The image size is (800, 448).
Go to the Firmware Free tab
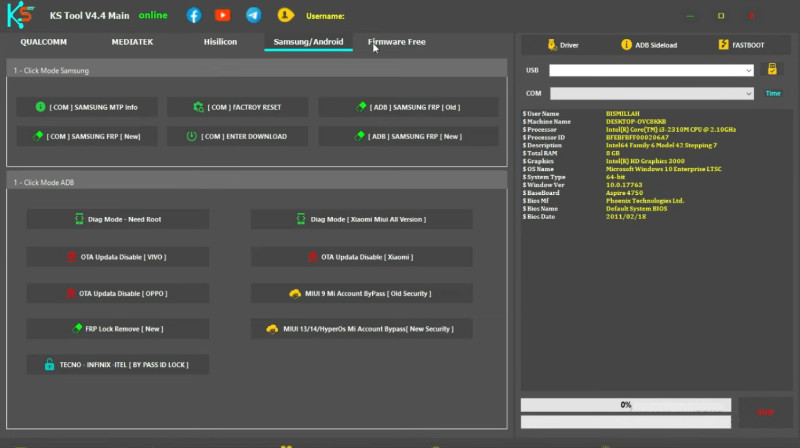[x=396, y=42]
